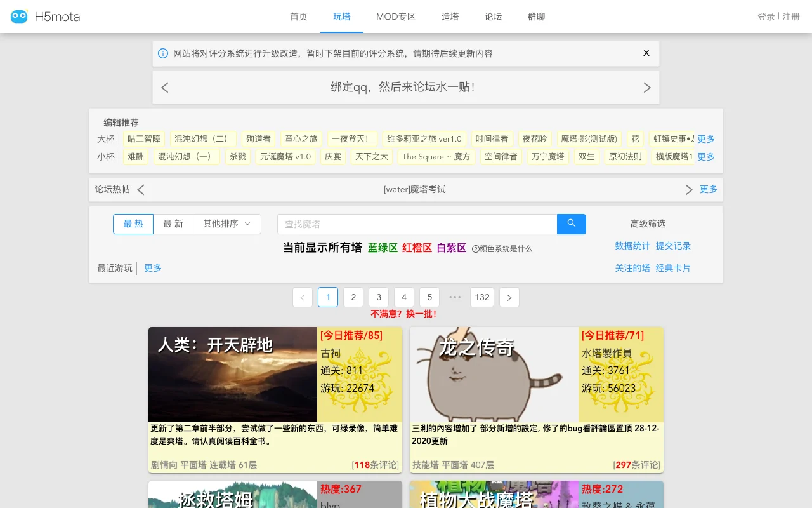The height and width of the screenshot is (508, 812).
Task: Click the H5mota blue mascot logo
Action: 19,17
